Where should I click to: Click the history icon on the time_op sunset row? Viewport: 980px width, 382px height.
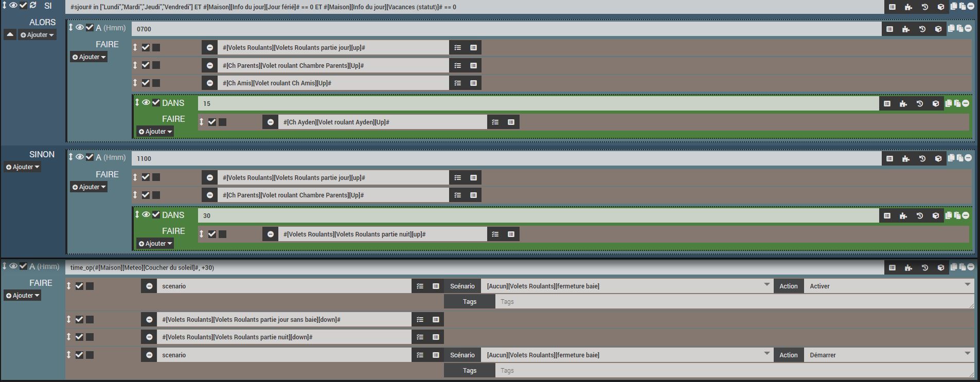[925, 268]
